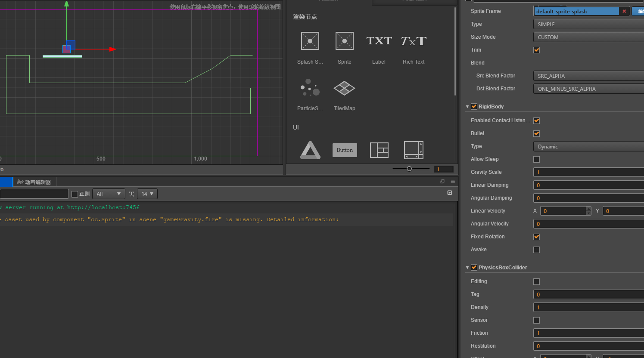Click the UI section heading
This screenshot has height=358, width=644.
click(x=296, y=127)
